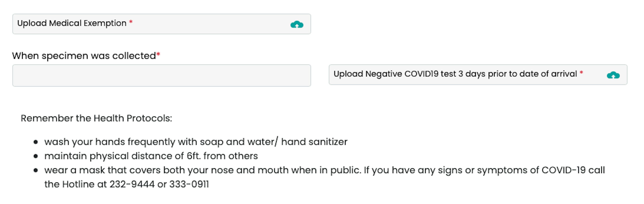Click the 'hand sanitizer' text
644x204 pixels.
[x=314, y=142]
